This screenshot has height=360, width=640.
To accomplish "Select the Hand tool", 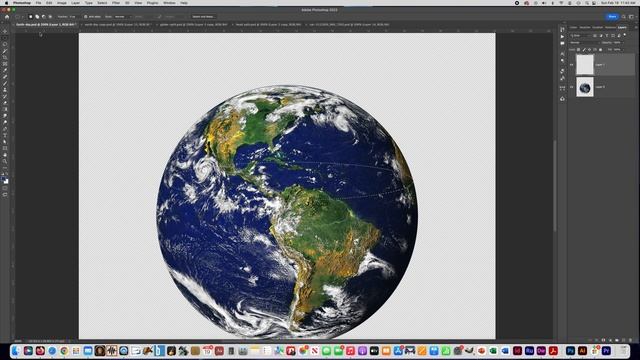I will [x=5, y=155].
